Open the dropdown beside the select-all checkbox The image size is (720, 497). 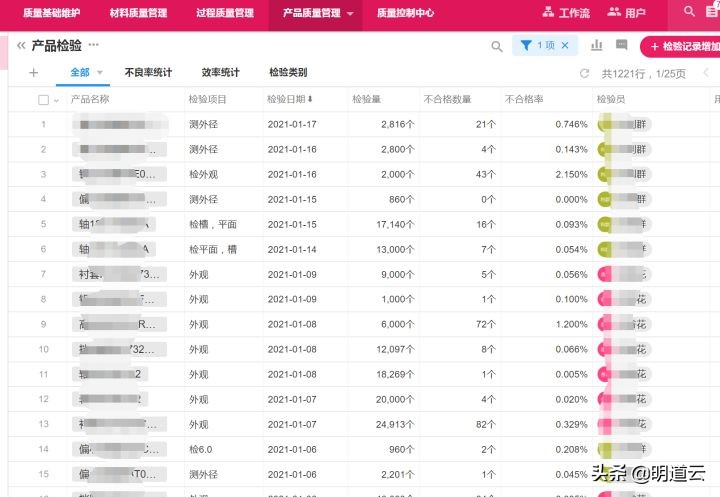pyautogui.click(x=56, y=100)
